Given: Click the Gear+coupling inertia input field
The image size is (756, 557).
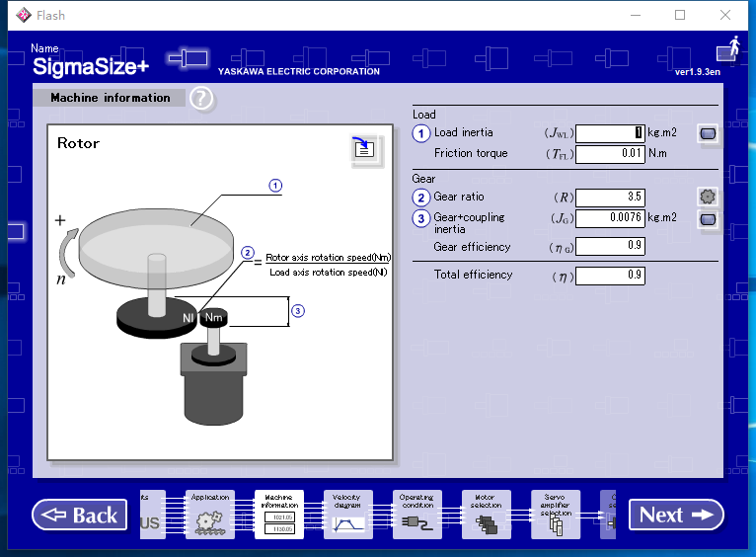Looking at the screenshot, I should (610, 218).
